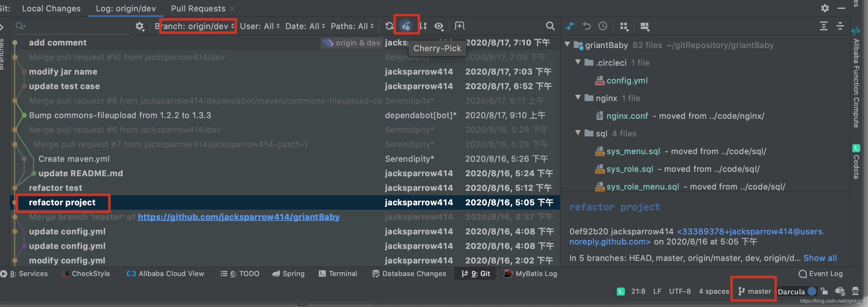This screenshot has width=868, height=307.
Task: Open the Database Changes tool window
Action: [x=409, y=274]
